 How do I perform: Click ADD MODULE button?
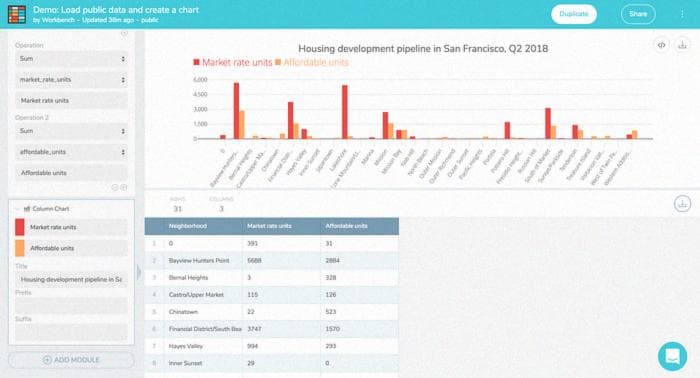(x=71, y=360)
